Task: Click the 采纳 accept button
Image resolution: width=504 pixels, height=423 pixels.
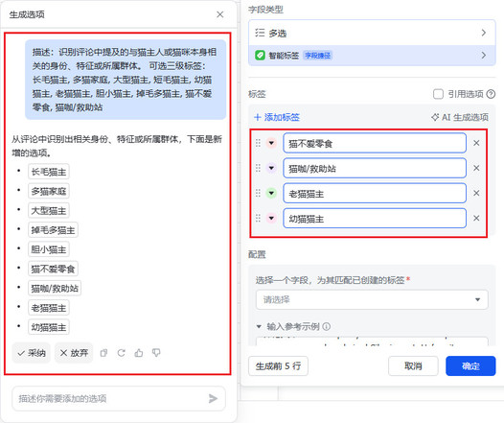Action: pos(32,353)
